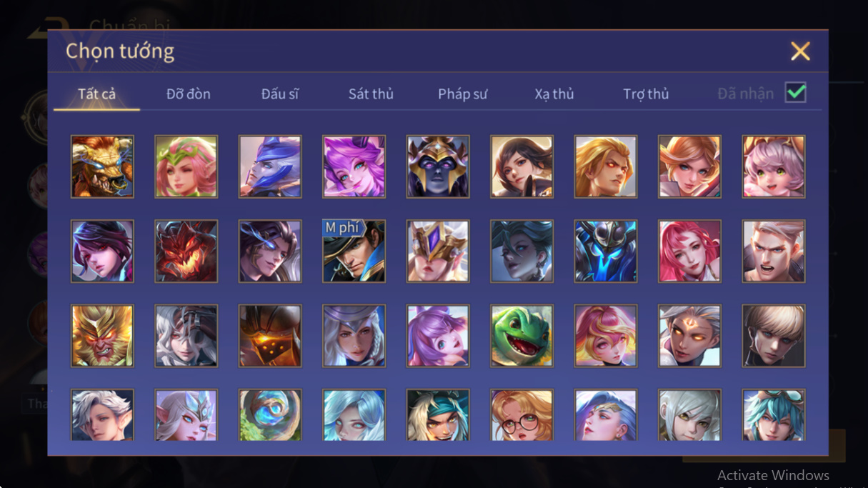Select the Tất cả tab

[97, 94]
